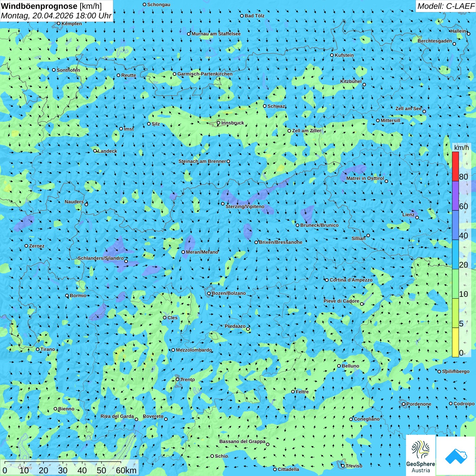This screenshot has height=476, width=476.
Task: Click the Bienno label
Action: coord(66,409)
